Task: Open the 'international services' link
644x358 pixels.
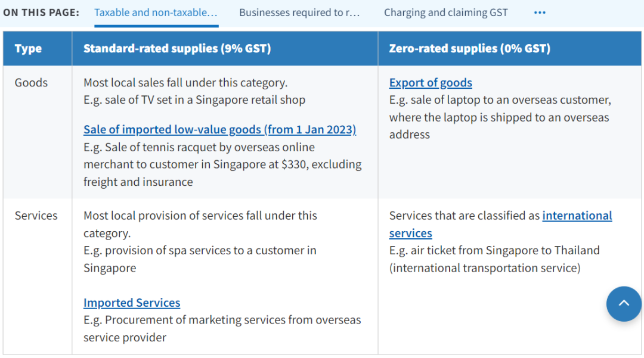Action: click(577, 216)
